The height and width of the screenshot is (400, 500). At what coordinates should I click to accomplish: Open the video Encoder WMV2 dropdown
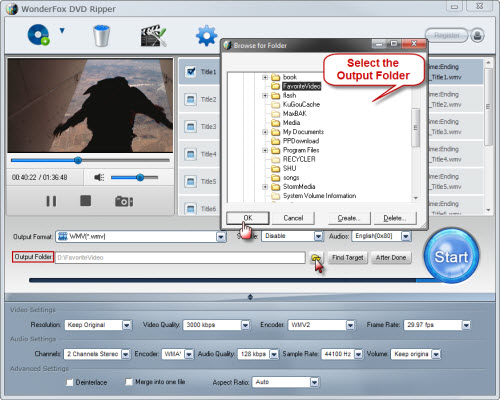point(350,325)
